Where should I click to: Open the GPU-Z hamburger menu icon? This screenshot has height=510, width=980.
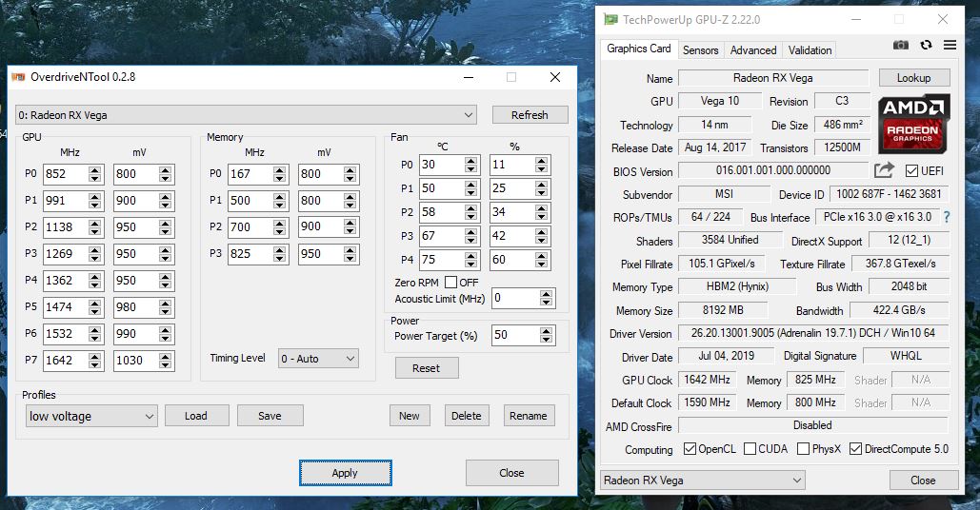[950, 45]
